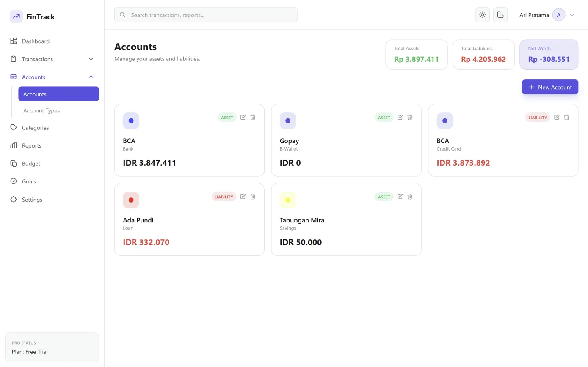
Task: Click the Gopay blue color swatch
Action: coord(288,121)
